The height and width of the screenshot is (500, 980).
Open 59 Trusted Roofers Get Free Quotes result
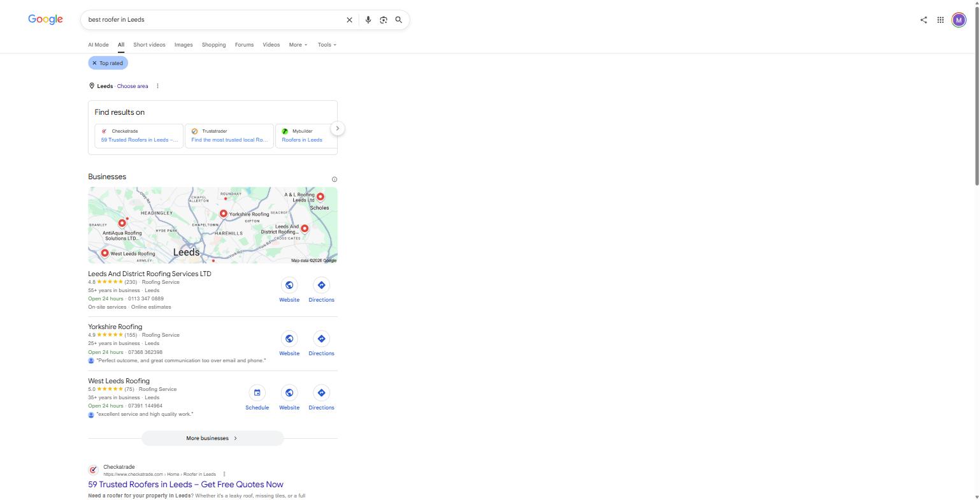click(x=185, y=485)
